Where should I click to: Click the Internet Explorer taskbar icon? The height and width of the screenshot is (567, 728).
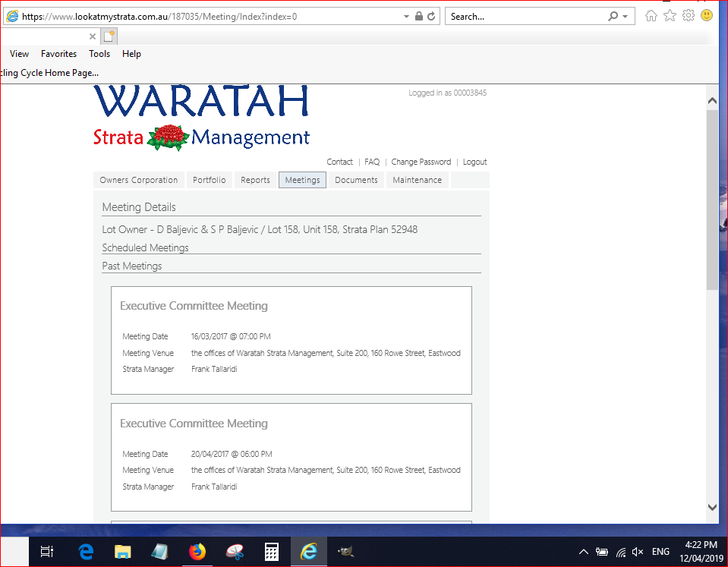[x=309, y=552]
